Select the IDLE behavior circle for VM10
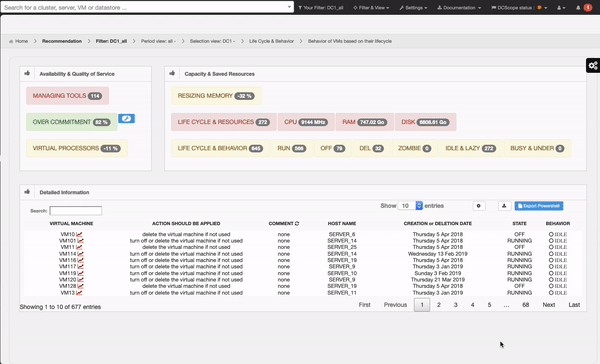This screenshot has width=600, height=364. 551,234
